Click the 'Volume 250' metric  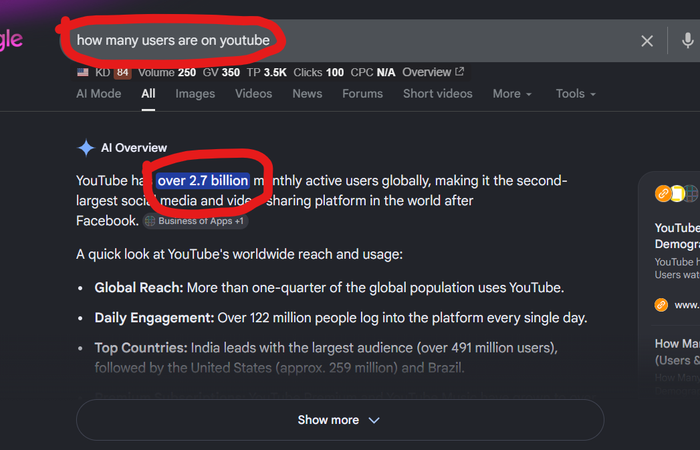click(167, 72)
